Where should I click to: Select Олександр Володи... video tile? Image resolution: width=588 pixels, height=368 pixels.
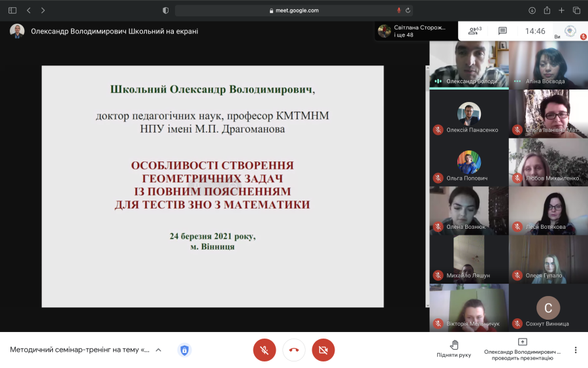(468, 65)
